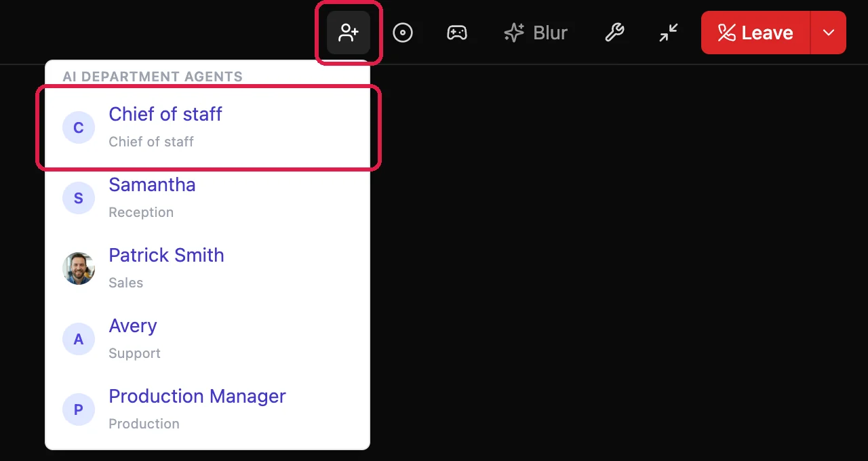Click the Production label under Production Manager
The height and width of the screenshot is (461, 868).
pos(144,424)
